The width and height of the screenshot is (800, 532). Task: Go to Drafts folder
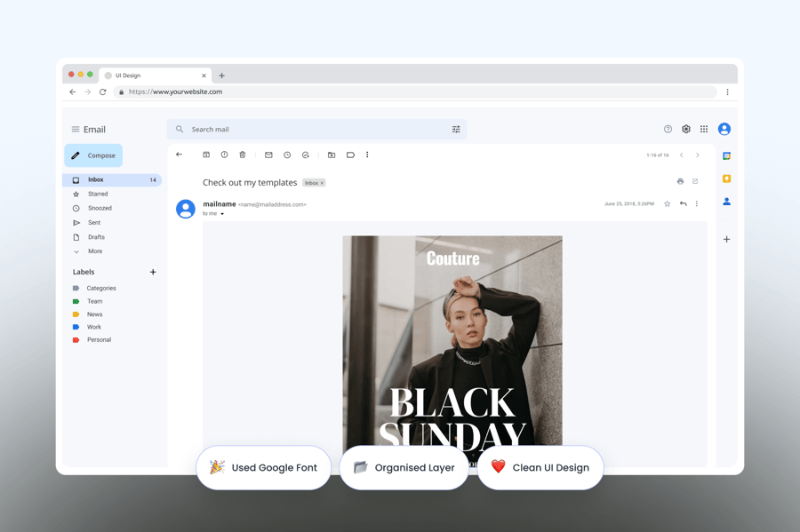tap(96, 237)
